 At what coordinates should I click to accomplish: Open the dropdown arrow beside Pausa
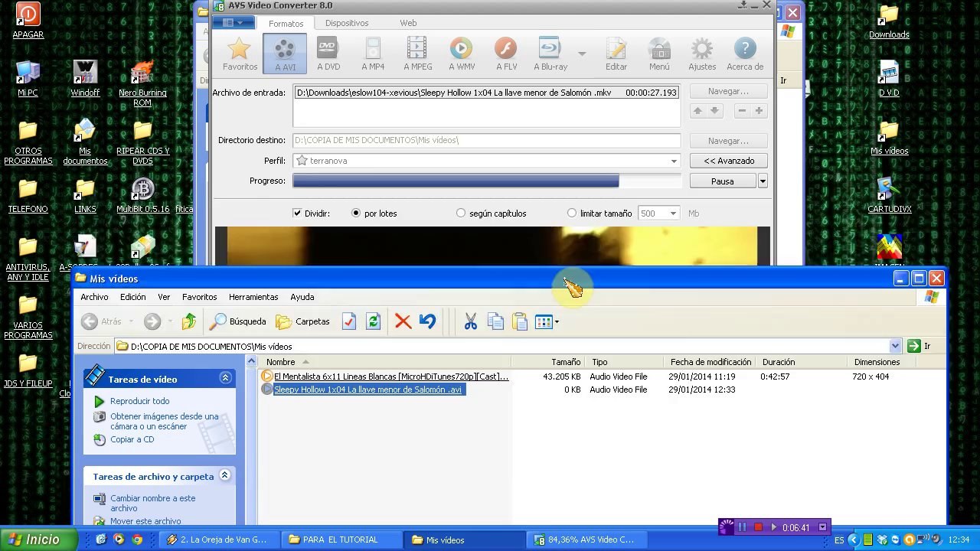[763, 181]
